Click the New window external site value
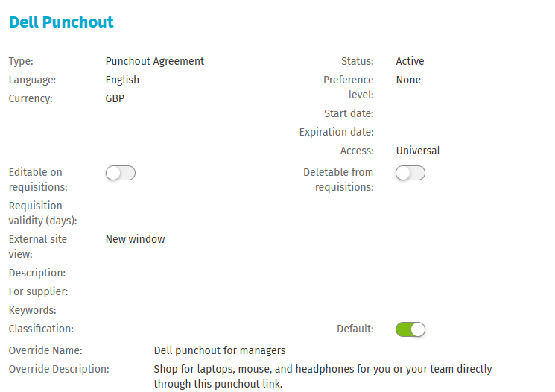 135,239
